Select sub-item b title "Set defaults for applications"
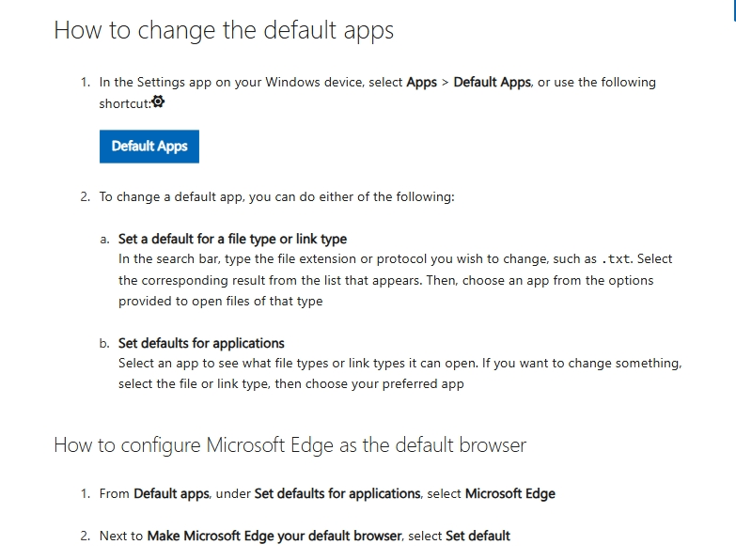The image size is (736, 560). 201,343
